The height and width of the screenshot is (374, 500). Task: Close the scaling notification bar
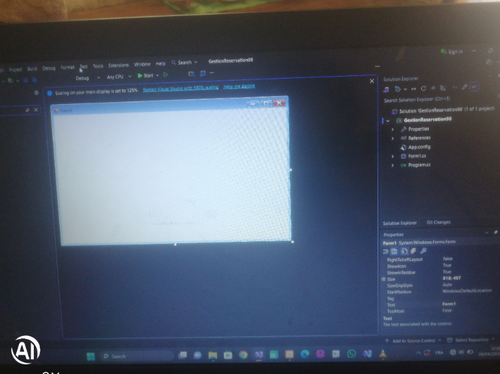[x=372, y=81]
